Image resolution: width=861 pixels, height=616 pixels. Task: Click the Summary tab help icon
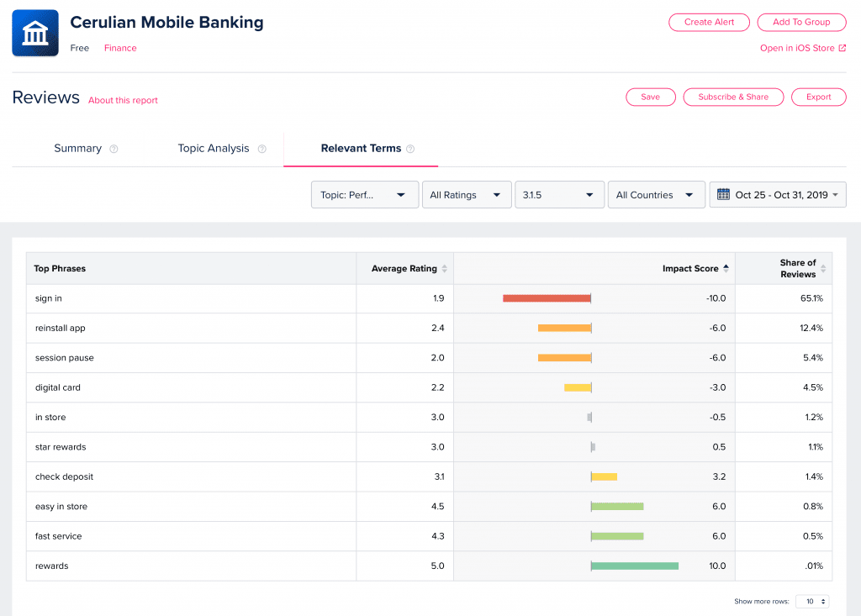point(114,149)
